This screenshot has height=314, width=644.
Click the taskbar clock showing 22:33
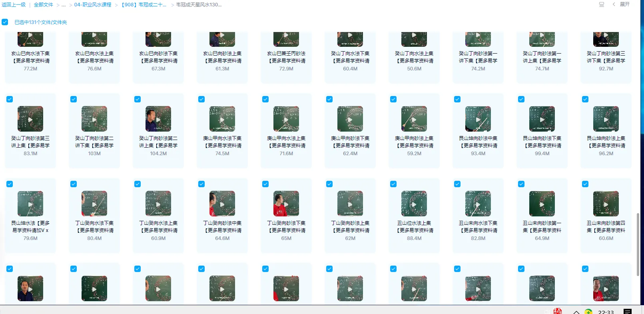[x=606, y=312]
